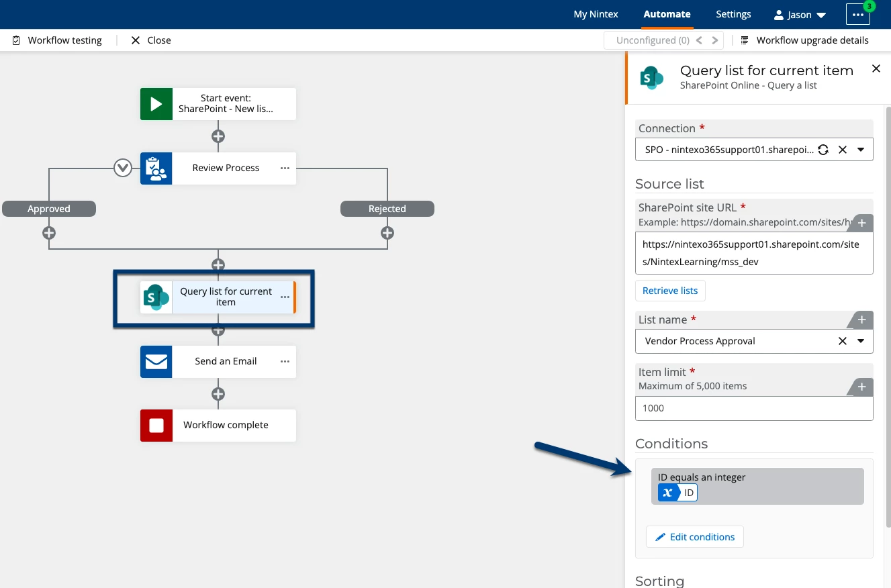891x588 pixels.
Task: Insert variable into List name
Action: 861,320
